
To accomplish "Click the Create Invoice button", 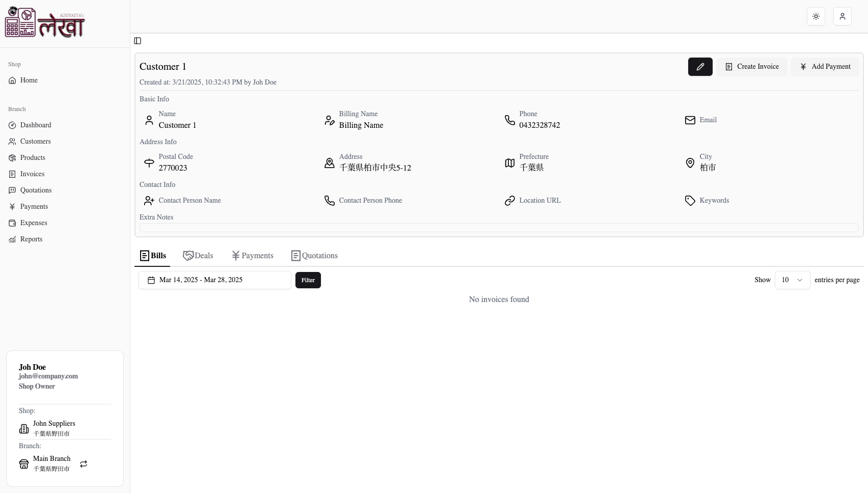I will coord(751,67).
